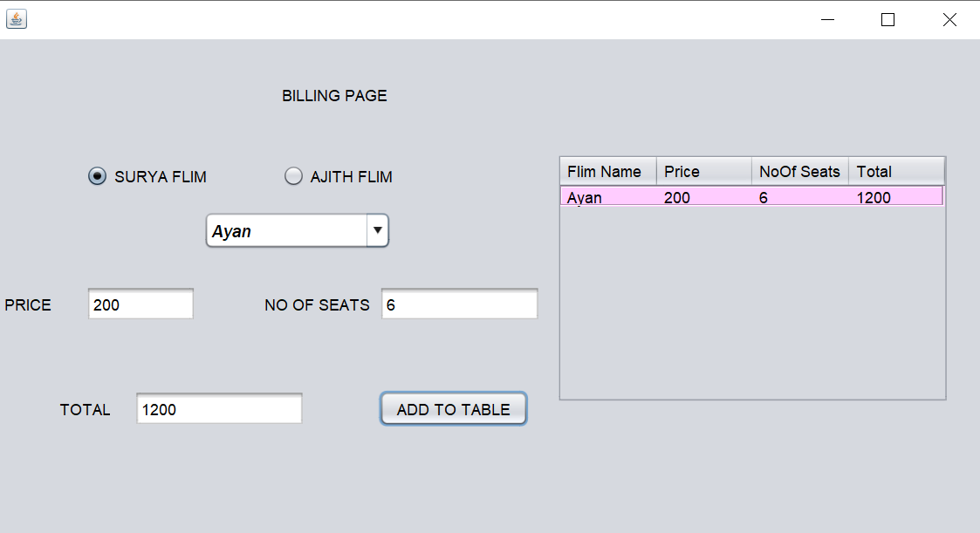Focus the NO OF SEATS field
The height and width of the screenshot is (533, 980).
[x=459, y=305]
